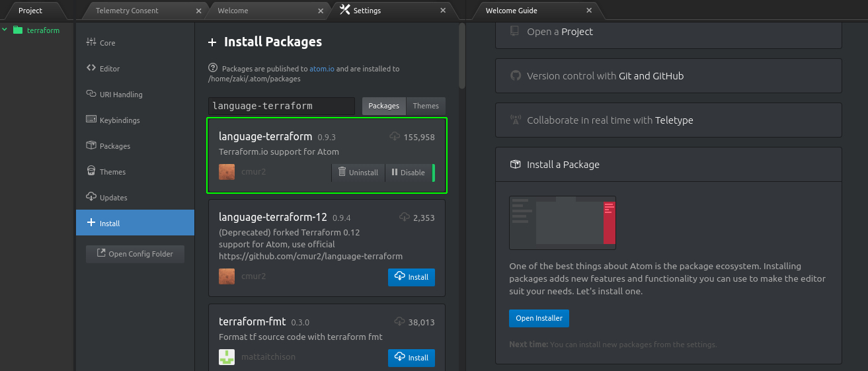Select the Install section in sidebar
Viewport: 868px width, 371px height.
[x=135, y=223]
